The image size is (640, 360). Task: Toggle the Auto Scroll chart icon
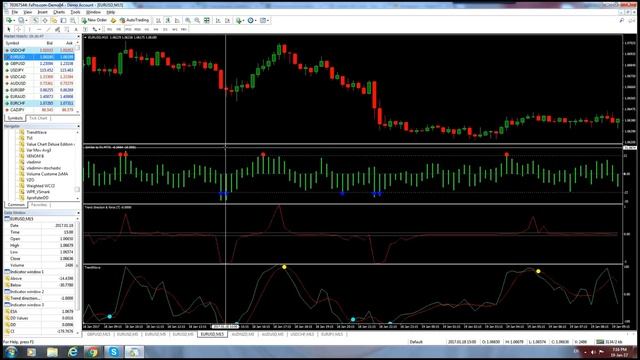click(218, 20)
